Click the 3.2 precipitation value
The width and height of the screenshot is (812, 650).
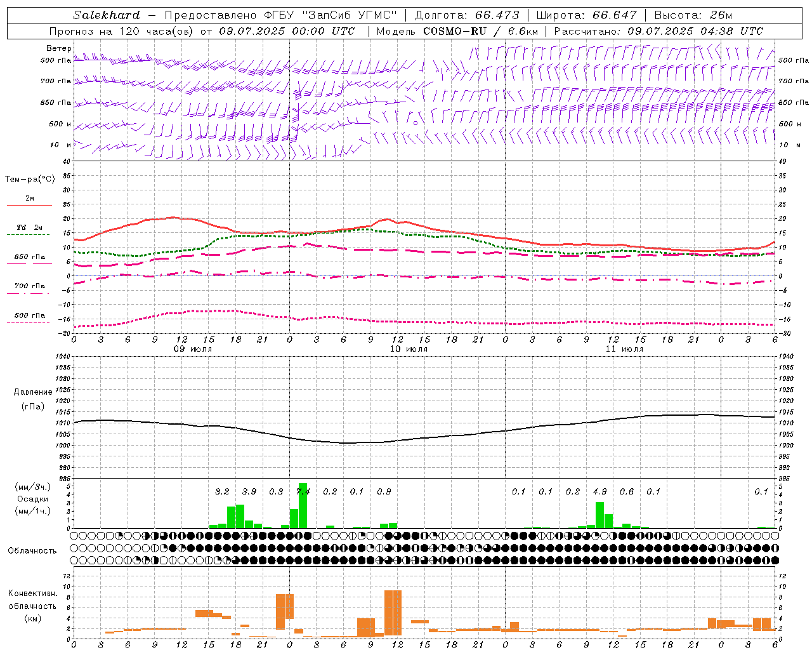(222, 492)
